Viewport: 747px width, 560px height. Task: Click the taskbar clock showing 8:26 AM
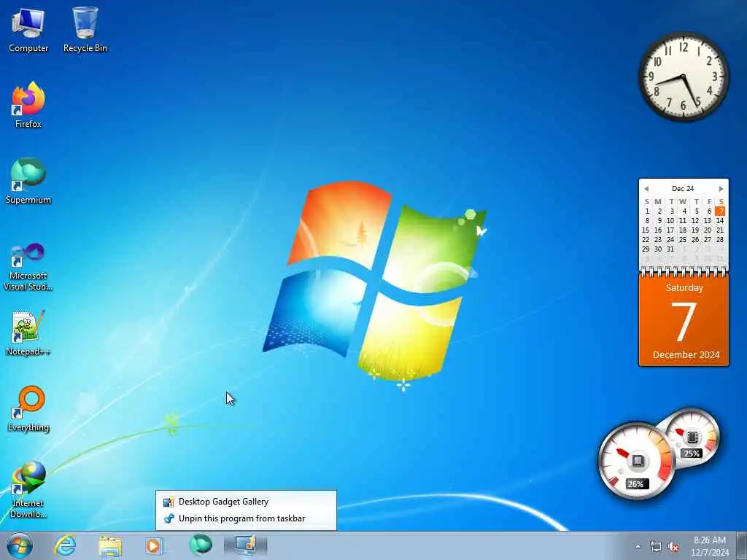click(x=710, y=545)
